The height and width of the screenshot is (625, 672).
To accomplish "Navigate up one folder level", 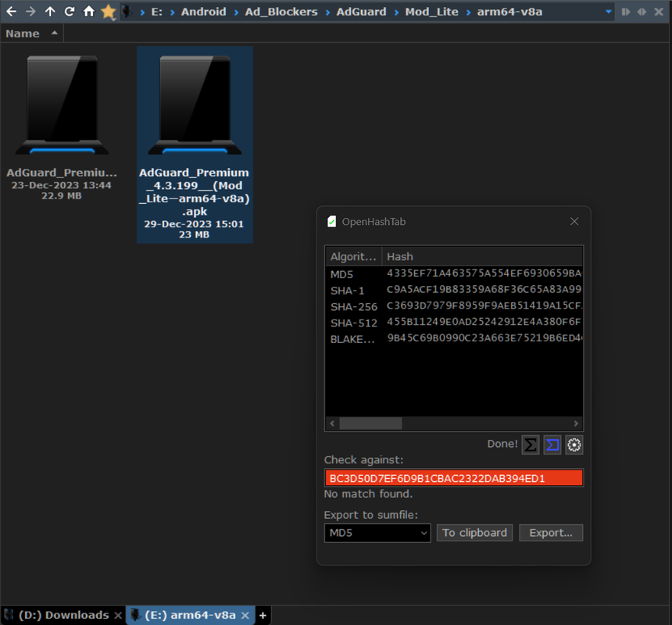I will click(50, 12).
